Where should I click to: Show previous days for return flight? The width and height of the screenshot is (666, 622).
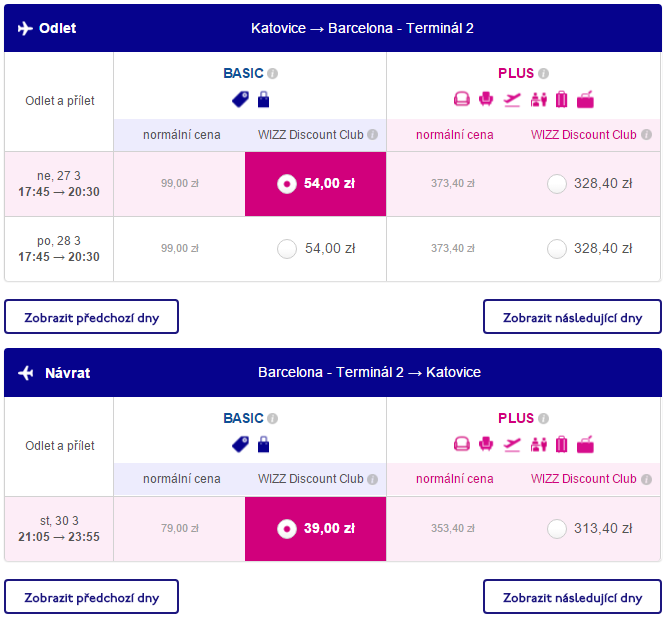tap(91, 597)
